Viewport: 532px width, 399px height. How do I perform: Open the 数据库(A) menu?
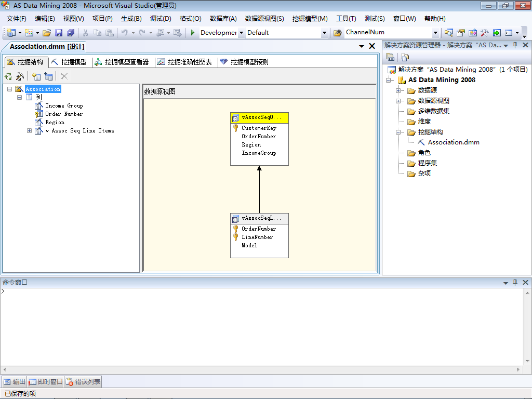(x=223, y=19)
